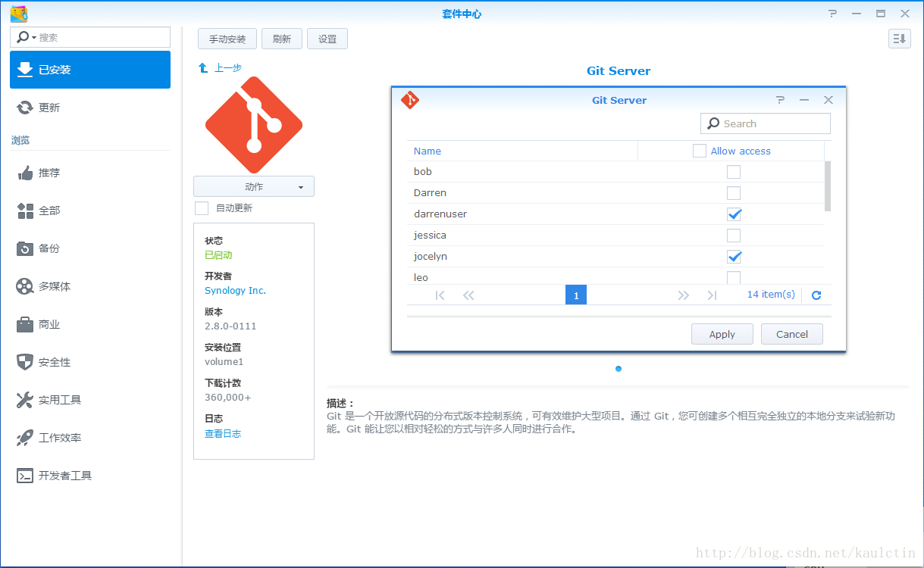Click the 手动安装 manual install button
This screenshot has width=924, height=568.
click(x=227, y=39)
